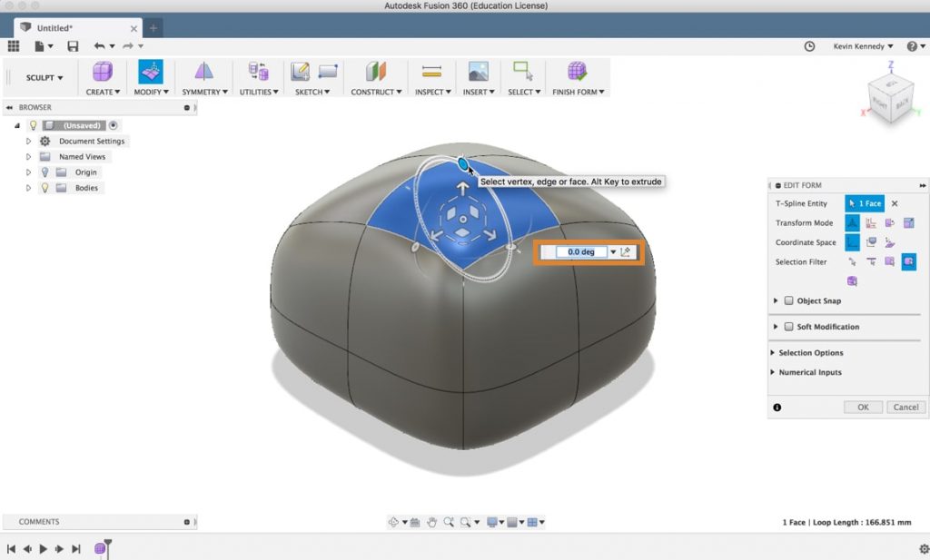Screen dimensions: 930x560
Task: Set selection filter to Edge
Action: click(871, 261)
